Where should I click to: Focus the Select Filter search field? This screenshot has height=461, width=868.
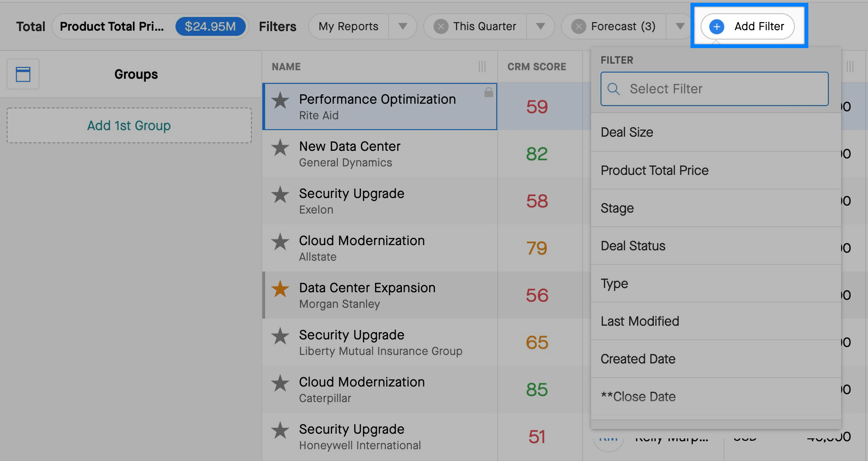click(715, 89)
